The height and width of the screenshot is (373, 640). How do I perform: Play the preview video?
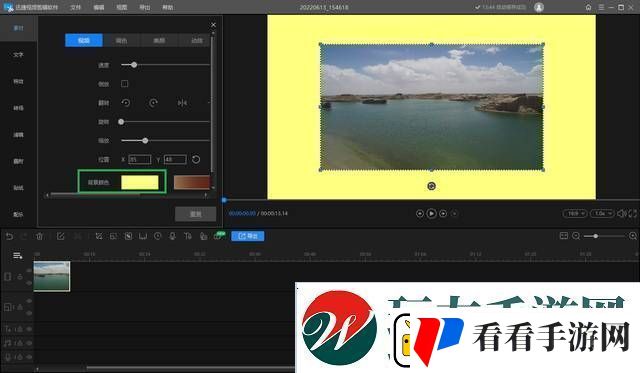coord(431,213)
